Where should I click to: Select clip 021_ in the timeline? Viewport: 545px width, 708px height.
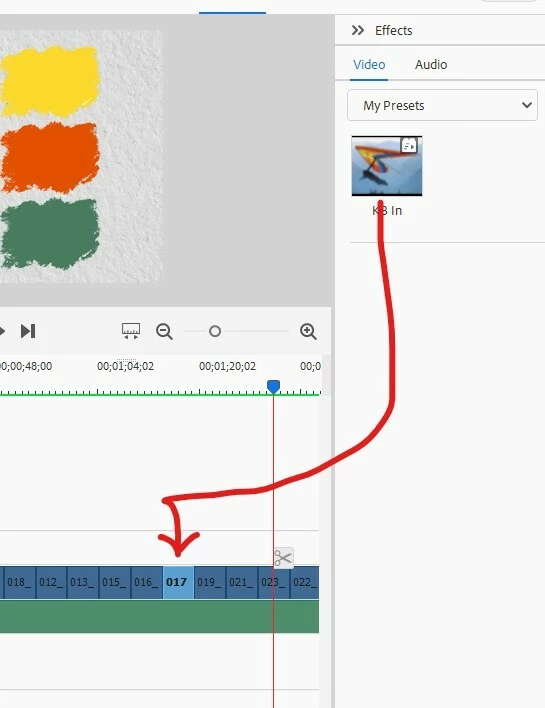tap(242, 582)
